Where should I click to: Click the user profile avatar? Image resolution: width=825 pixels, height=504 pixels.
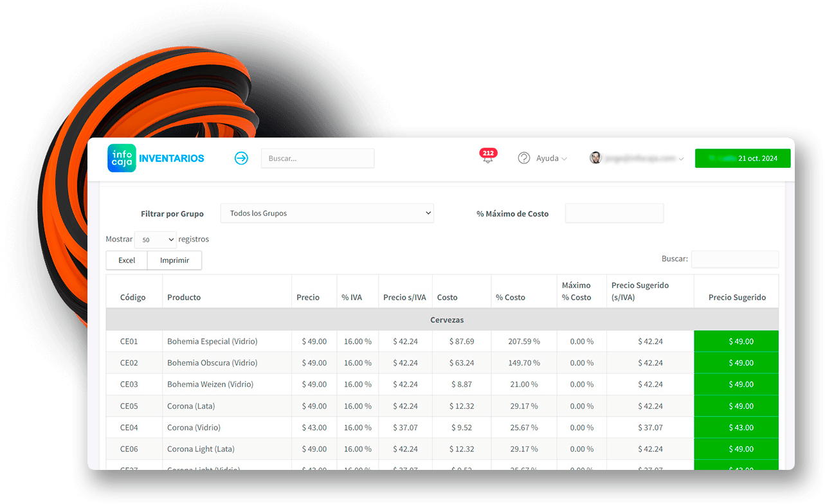595,158
